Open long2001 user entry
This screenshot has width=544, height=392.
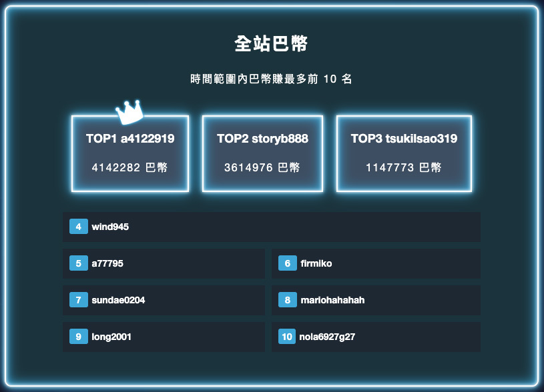coord(111,337)
